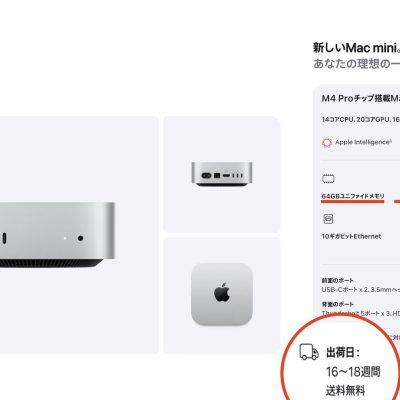Click the 背面のポート label
The width and height of the screenshot is (400, 400).
coord(337,304)
